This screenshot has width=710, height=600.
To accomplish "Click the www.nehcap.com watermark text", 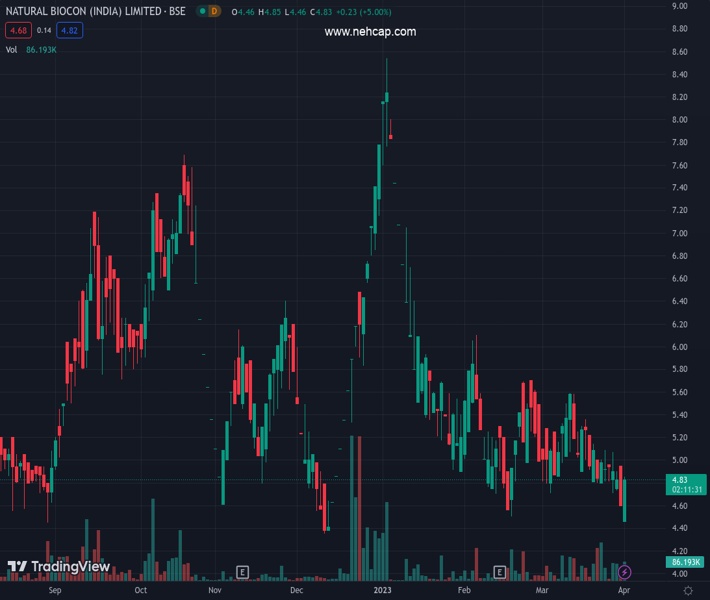I will click(370, 32).
